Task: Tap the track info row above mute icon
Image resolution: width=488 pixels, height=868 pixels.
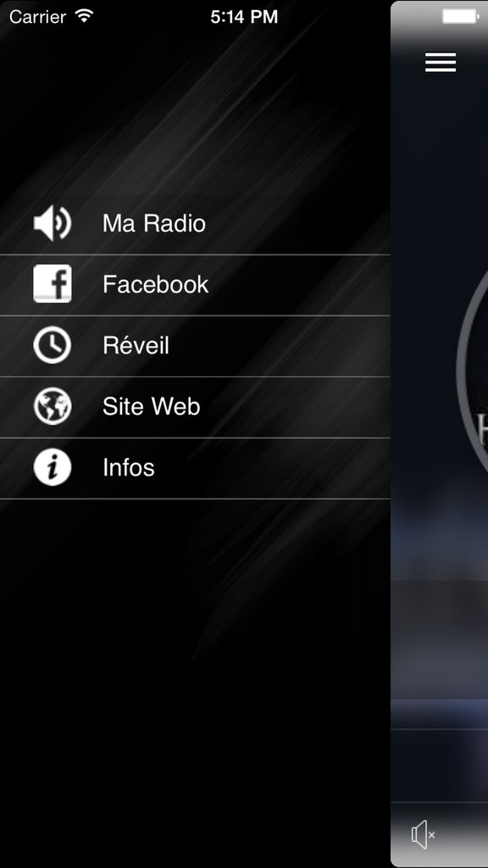Action: [x=440, y=765]
